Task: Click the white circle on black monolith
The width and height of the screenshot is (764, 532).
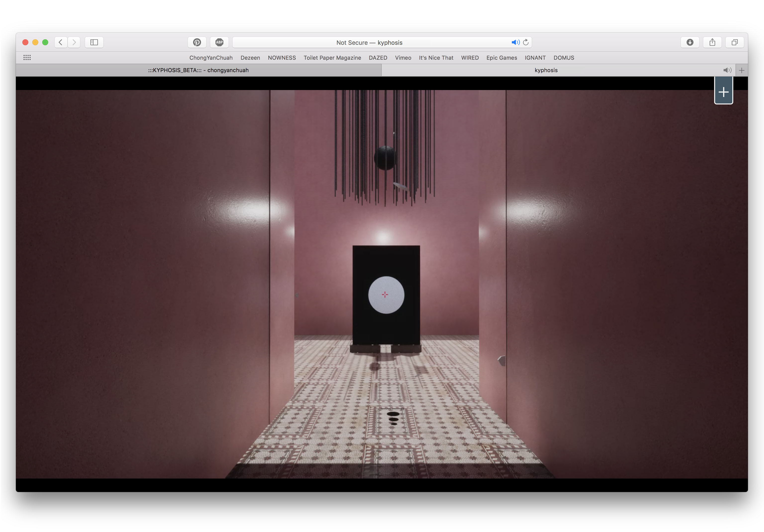Action: click(x=386, y=295)
